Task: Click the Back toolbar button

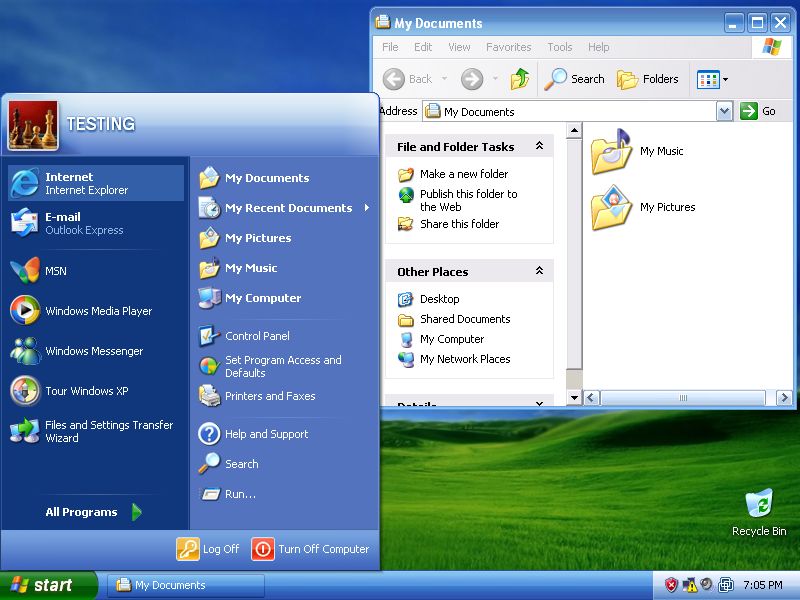Action: click(408, 79)
